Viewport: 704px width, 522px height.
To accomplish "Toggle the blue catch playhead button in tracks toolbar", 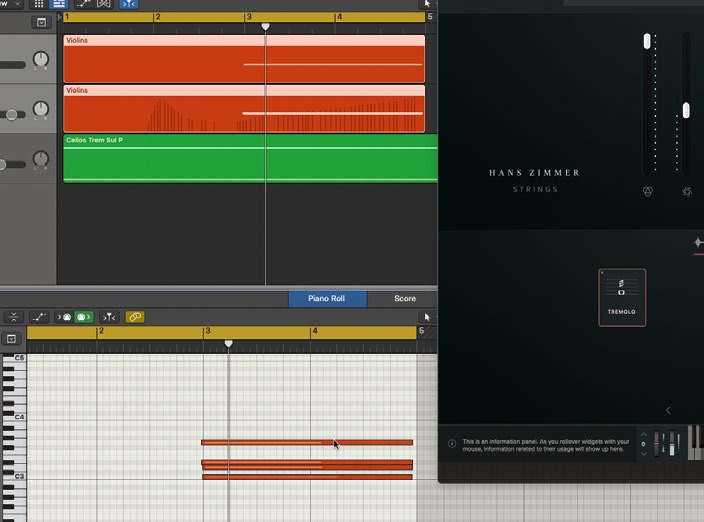I will [128, 4].
